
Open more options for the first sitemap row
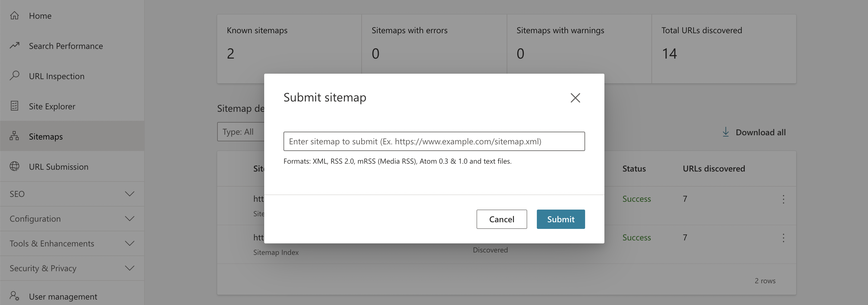(x=784, y=199)
